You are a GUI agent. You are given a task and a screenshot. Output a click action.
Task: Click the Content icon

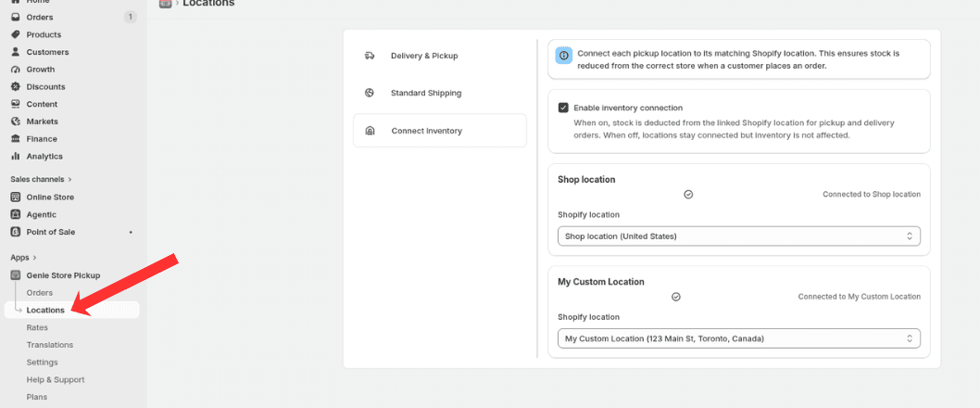(x=16, y=104)
